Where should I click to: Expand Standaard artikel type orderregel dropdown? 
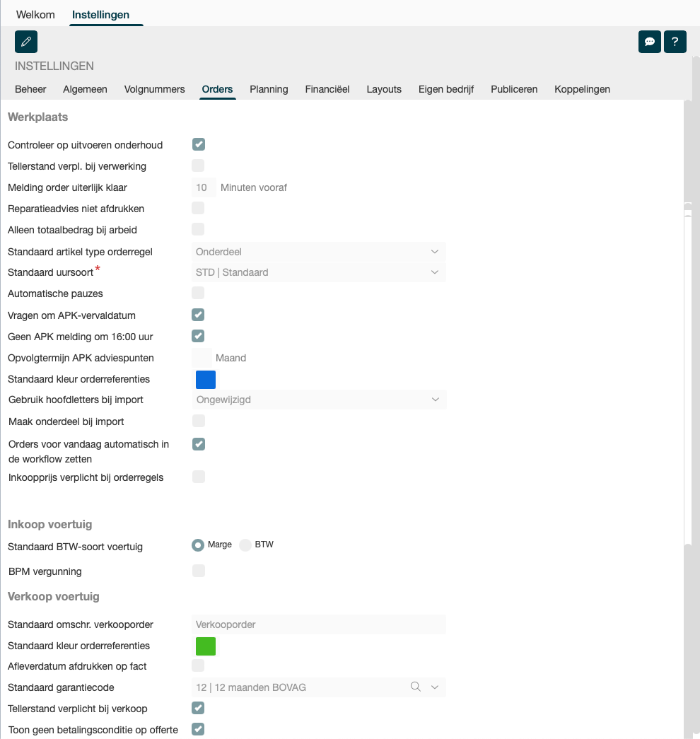(434, 252)
